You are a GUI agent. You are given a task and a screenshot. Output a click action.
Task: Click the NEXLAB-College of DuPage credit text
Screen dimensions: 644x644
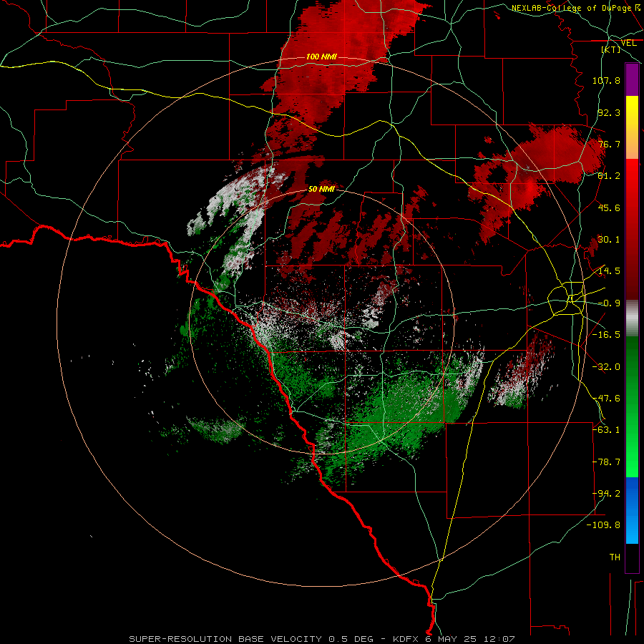click(571, 8)
